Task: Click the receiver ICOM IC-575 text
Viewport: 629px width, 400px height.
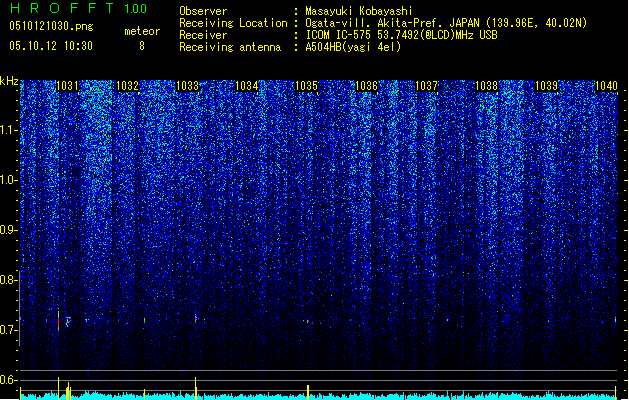Action: (x=401, y=35)
